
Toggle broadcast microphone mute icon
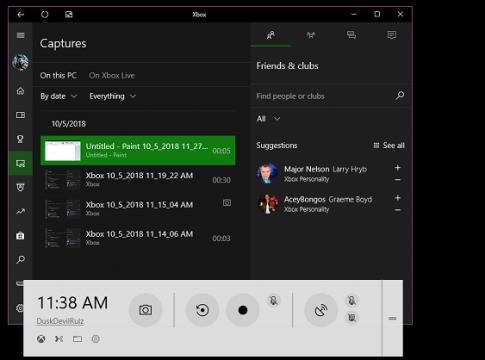pyautogui.click(x=352, y=301)
